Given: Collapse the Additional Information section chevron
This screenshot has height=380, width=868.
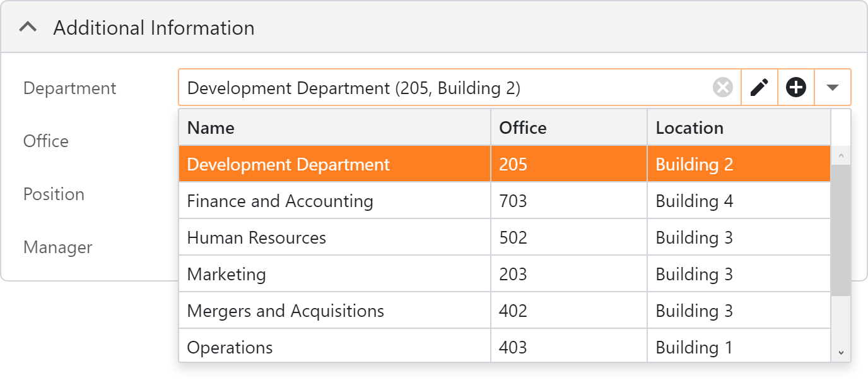Looking at the screenshot, I should pyautogui.click(x=26, y=27).
